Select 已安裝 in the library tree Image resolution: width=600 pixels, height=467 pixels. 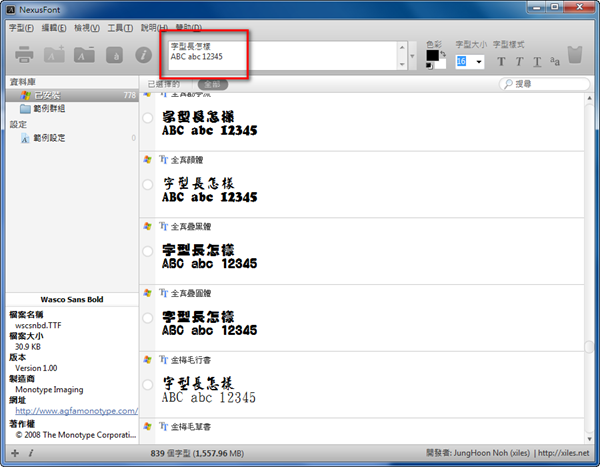pos(72,95)
